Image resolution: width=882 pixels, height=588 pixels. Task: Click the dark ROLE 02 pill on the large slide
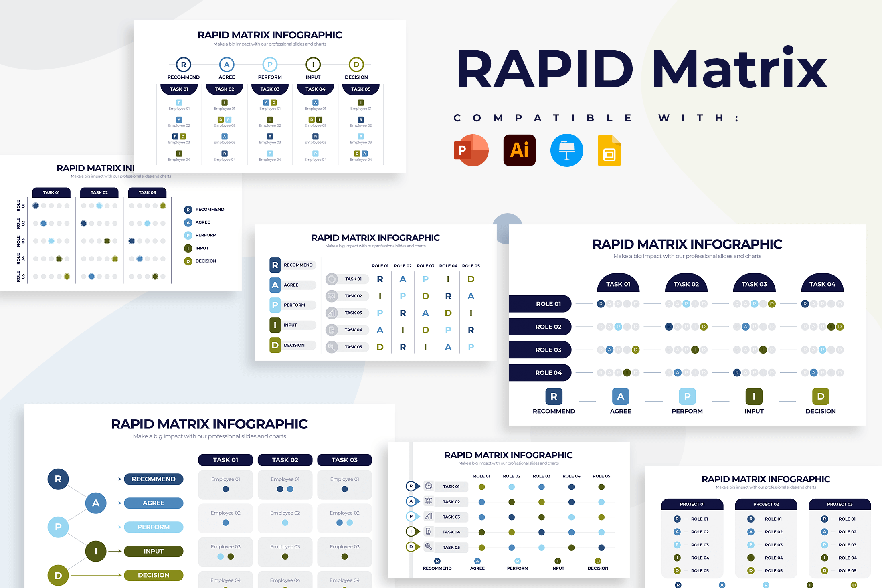click(540, 327)
